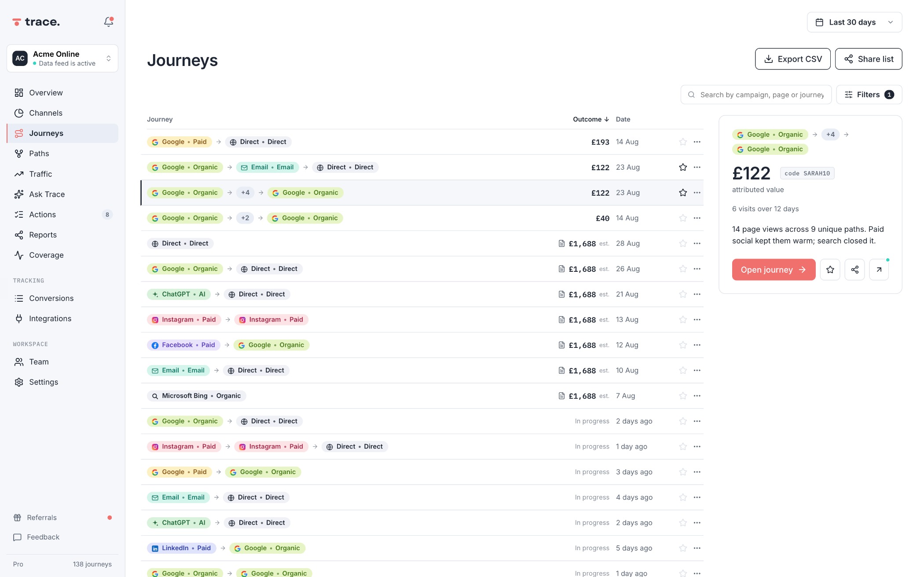Open Filters panel

point(869,95)
